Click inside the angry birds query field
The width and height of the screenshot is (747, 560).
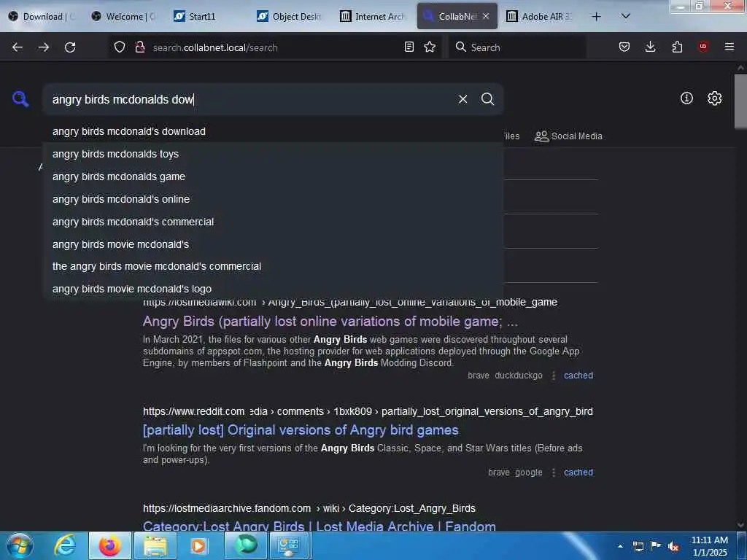click(248, 99)
